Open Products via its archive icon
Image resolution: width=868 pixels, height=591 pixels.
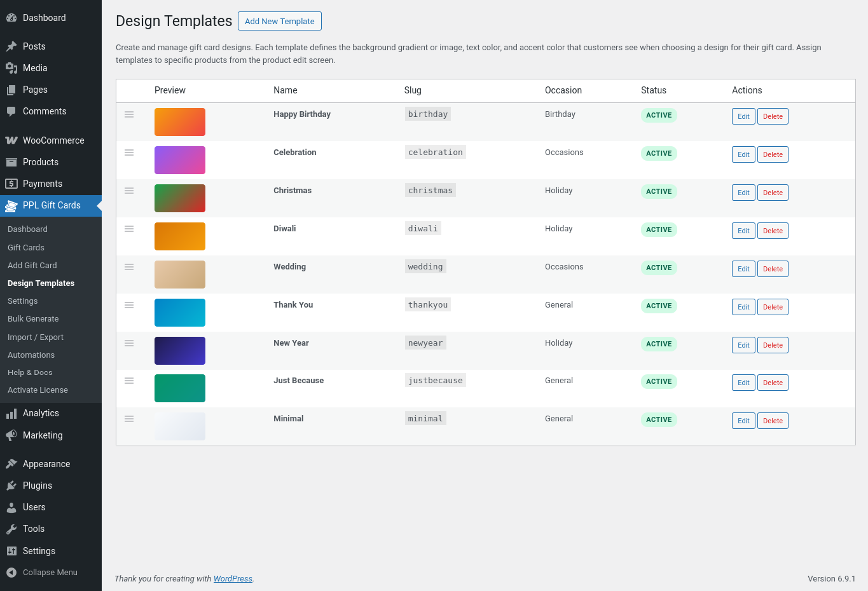tap(11, 162)
